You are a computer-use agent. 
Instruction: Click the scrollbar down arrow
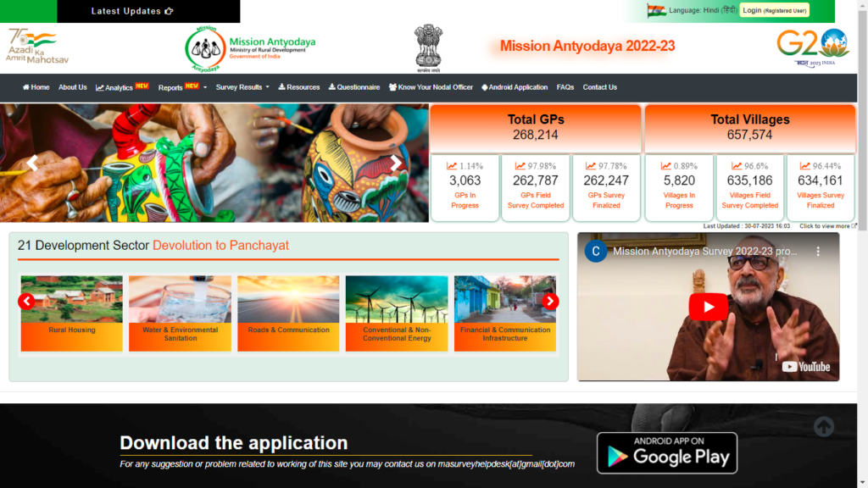tap(862, 484)
